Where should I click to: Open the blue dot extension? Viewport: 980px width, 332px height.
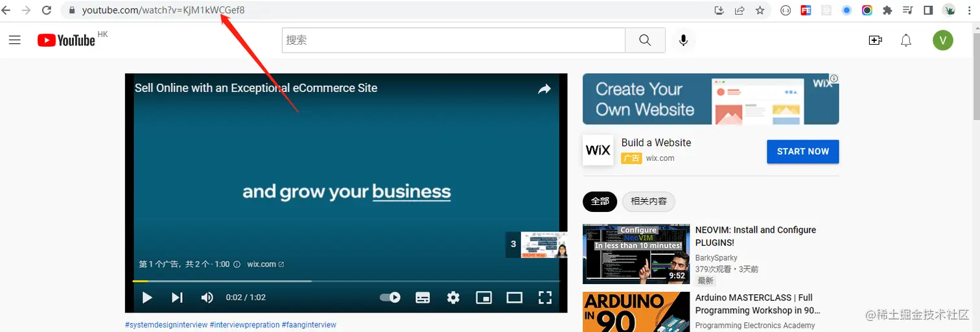click(846, 10)
